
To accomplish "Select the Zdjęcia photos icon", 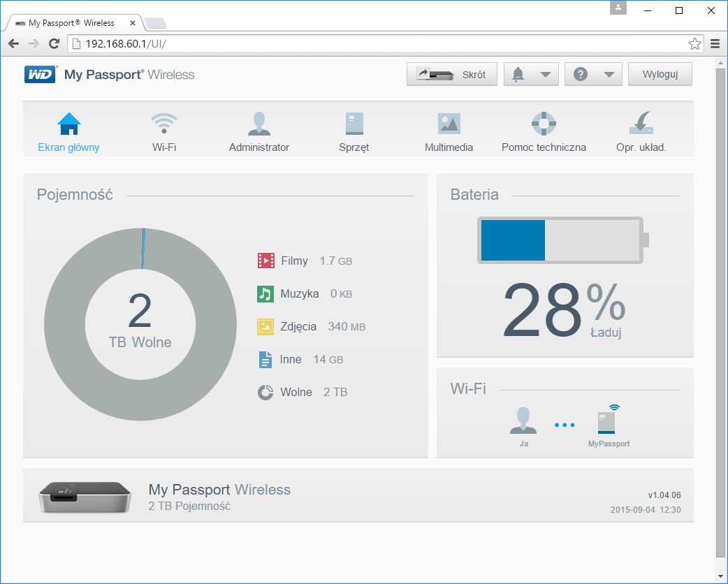I will (x=265, y=326).
